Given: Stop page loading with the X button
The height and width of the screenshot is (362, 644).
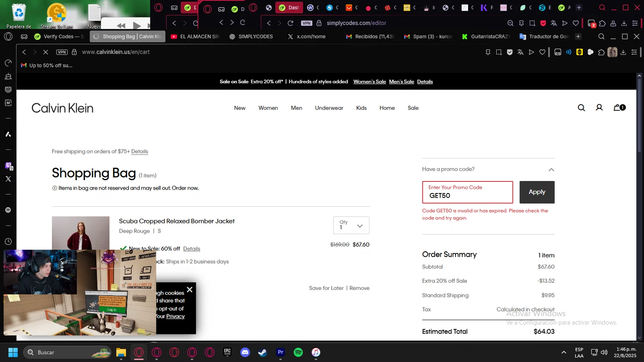Looking at the screenshot, I should coord(46,52).
